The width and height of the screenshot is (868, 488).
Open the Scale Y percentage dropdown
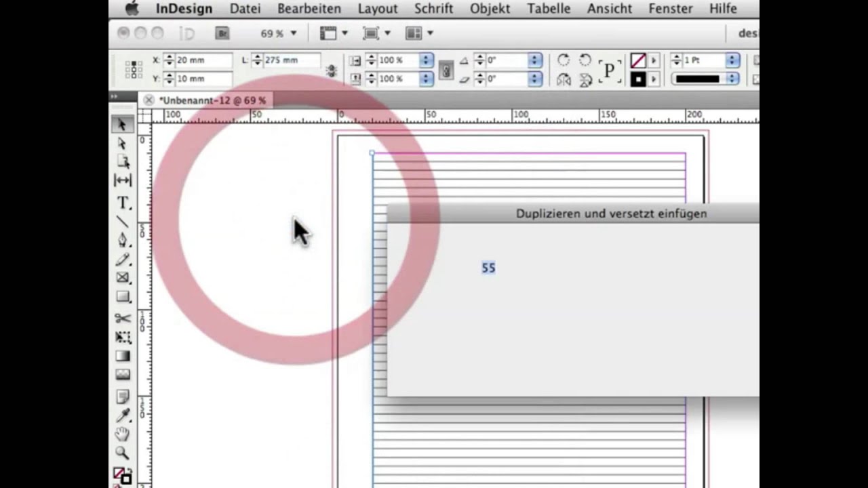click(x=426, y=79)
